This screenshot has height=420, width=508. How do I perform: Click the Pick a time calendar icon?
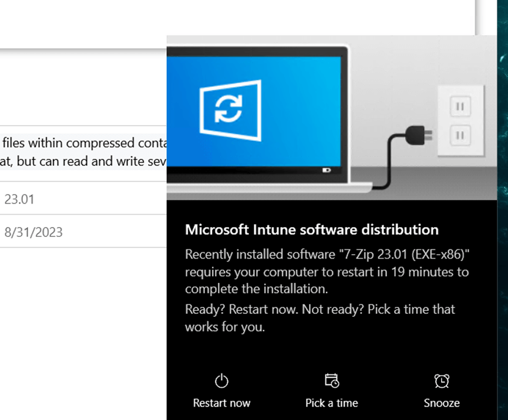[332, 381]
